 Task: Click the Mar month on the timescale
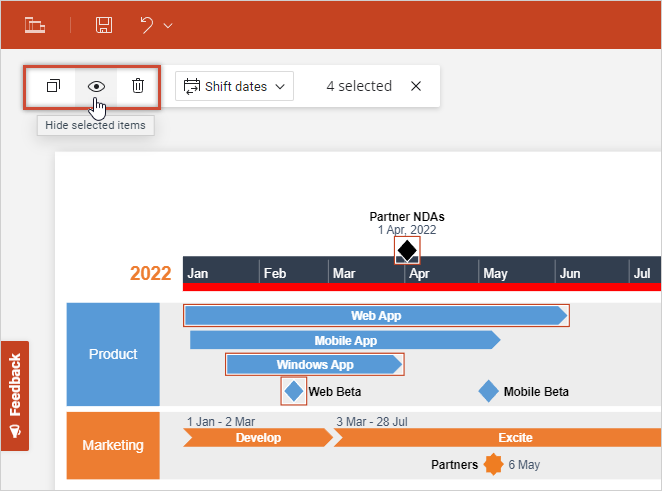(x=344, y=274)
